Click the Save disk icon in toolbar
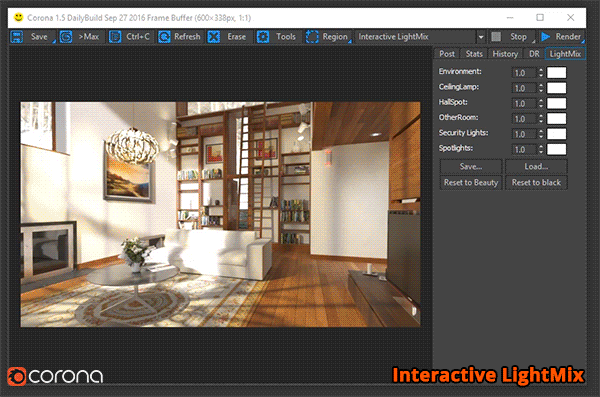Screen dimensions: 600x397 pyautogui.click(x=16, y=37)
